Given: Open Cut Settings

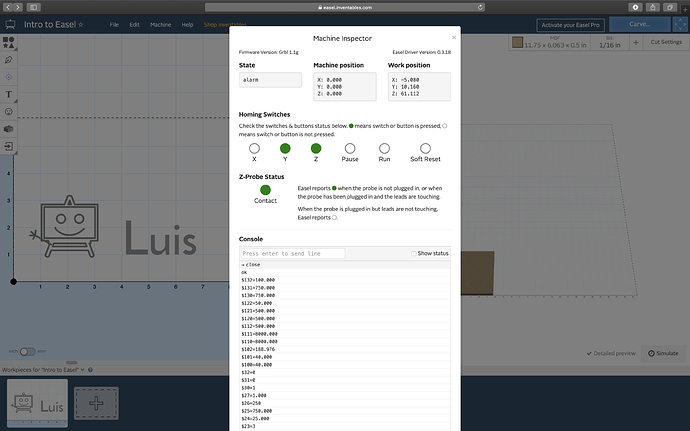Looking at the screenshot, I should pyautogui.click(x=666, y=42).
